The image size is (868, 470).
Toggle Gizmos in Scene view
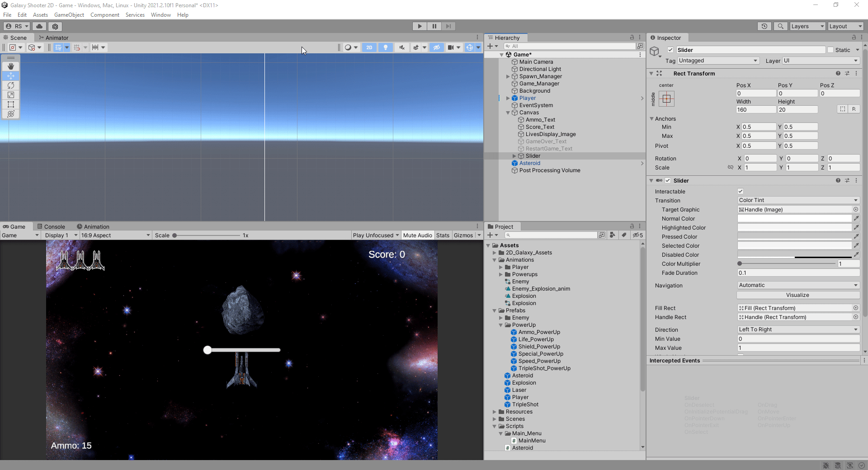coord(470,47)
